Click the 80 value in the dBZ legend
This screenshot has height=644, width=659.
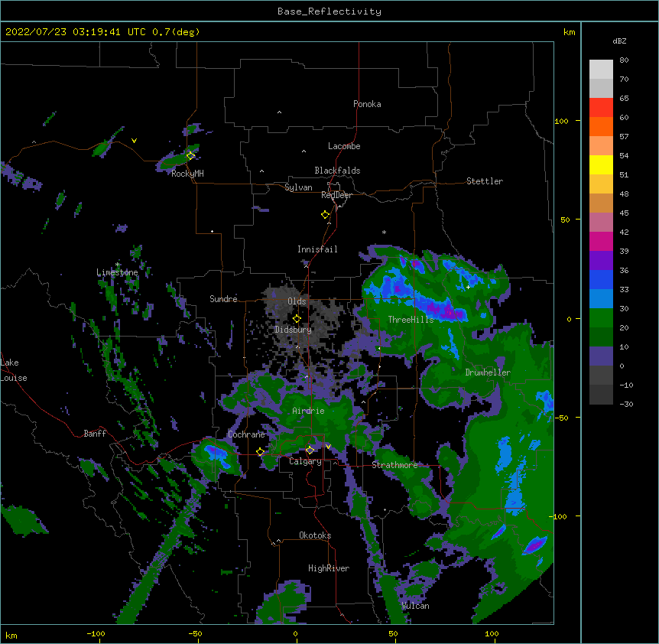coord(624,60)
